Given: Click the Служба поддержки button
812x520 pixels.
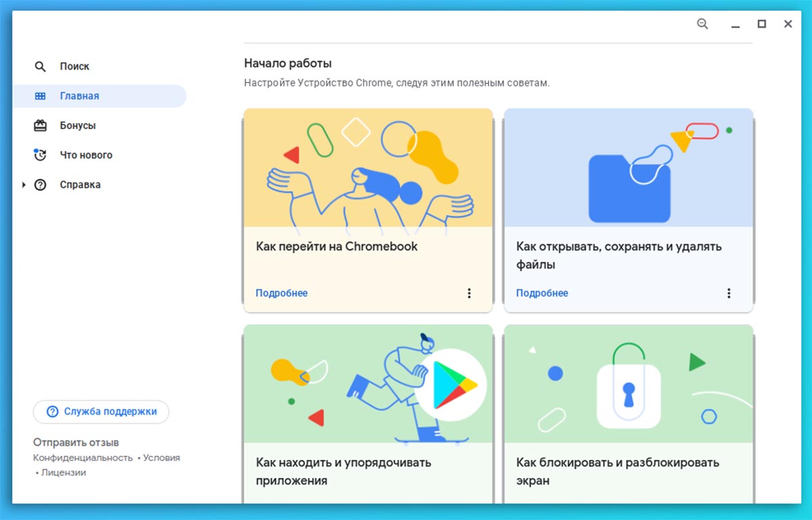Looking at the screenshot, I should point(101,411).
